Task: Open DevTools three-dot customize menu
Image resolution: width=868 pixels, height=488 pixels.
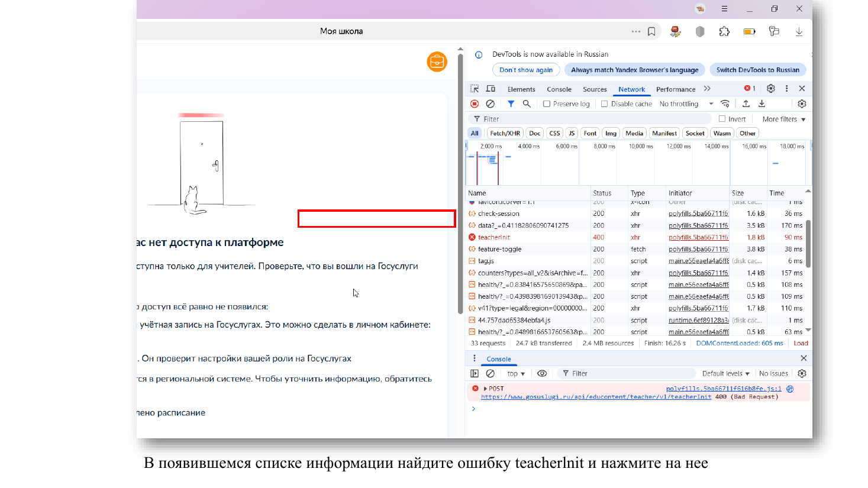Action: coord(786,88)
